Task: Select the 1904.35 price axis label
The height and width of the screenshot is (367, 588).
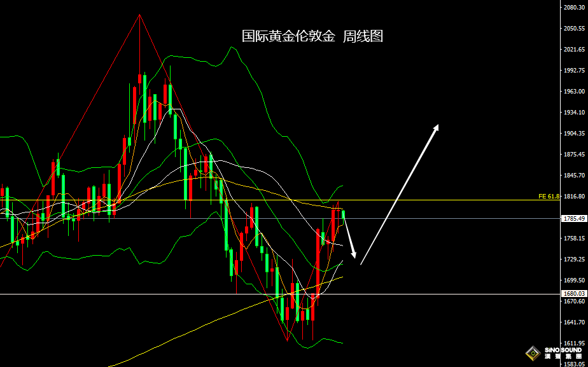Action: [x=575, y=133]
